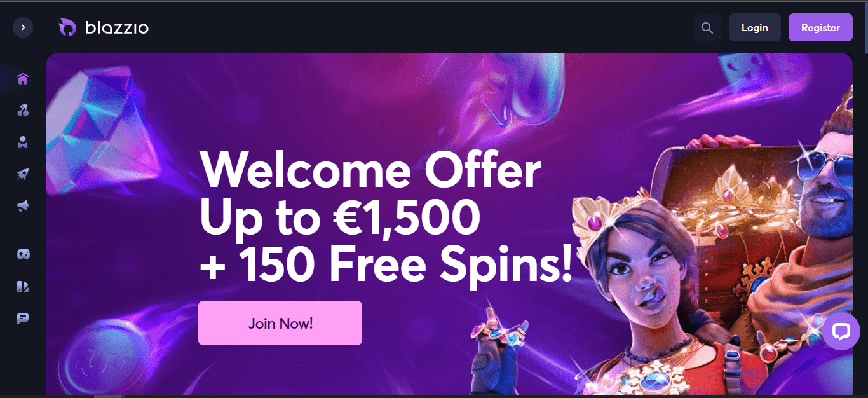Open the search magnifier in the header
Viewport: 868px width, 398px height.
(707, 28)
